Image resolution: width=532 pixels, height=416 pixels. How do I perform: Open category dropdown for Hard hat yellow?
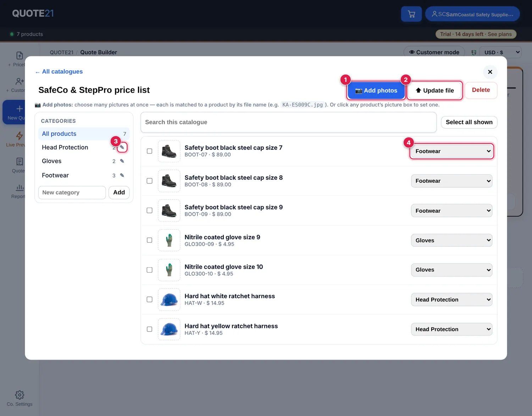(451, 329)
